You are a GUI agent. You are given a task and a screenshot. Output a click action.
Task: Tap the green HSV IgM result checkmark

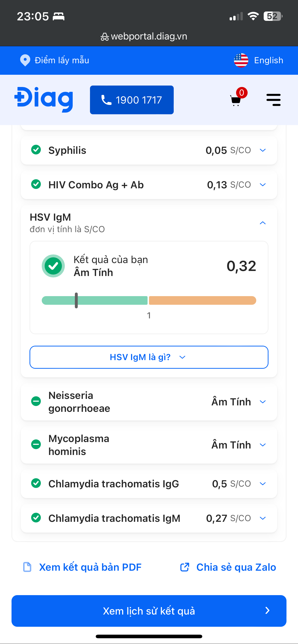click(53, 266)
